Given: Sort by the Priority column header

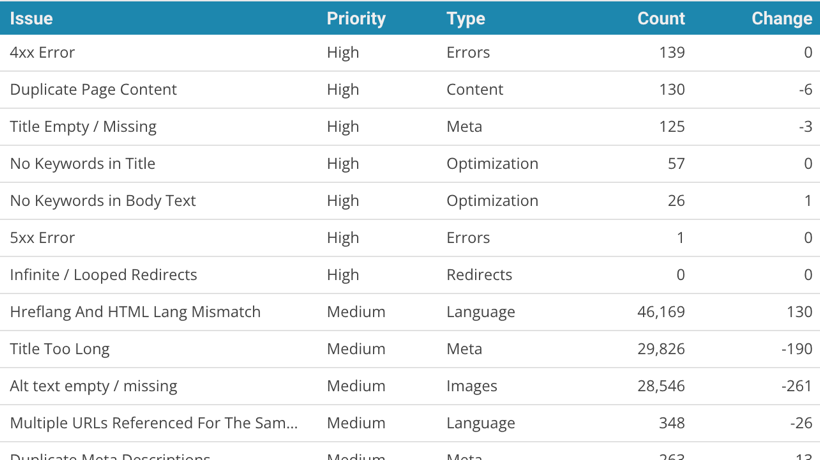Looking at the screenshot, I should point(355,18).
